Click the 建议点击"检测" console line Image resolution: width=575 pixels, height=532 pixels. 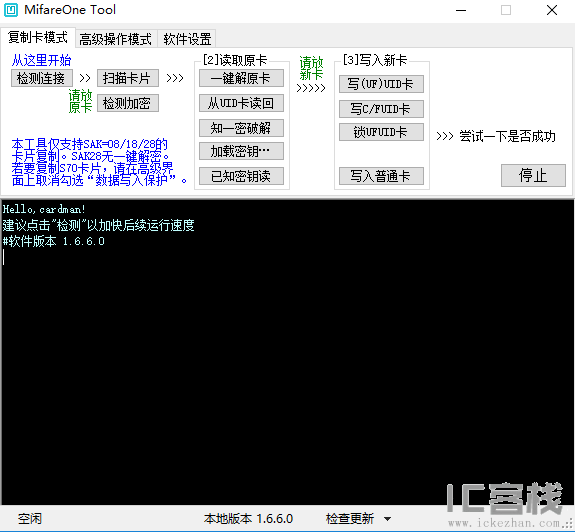(x=98, y=225)
